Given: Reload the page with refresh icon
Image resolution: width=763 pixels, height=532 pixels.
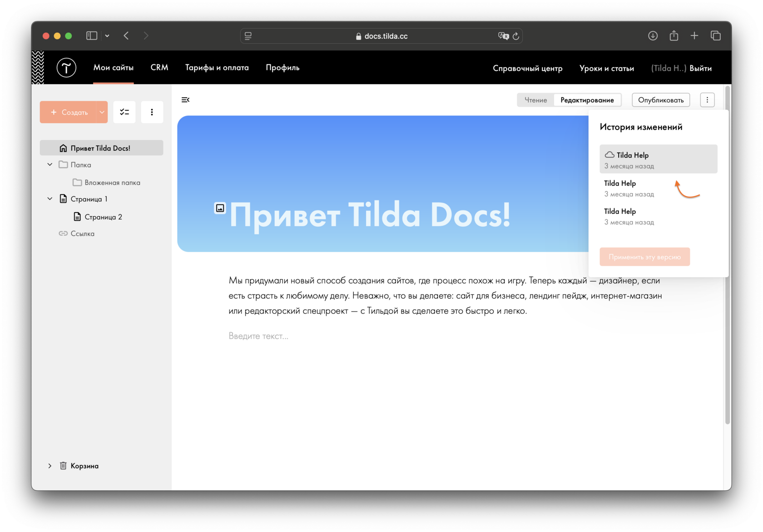Looking at the screenshot, I should pos(516,36).
